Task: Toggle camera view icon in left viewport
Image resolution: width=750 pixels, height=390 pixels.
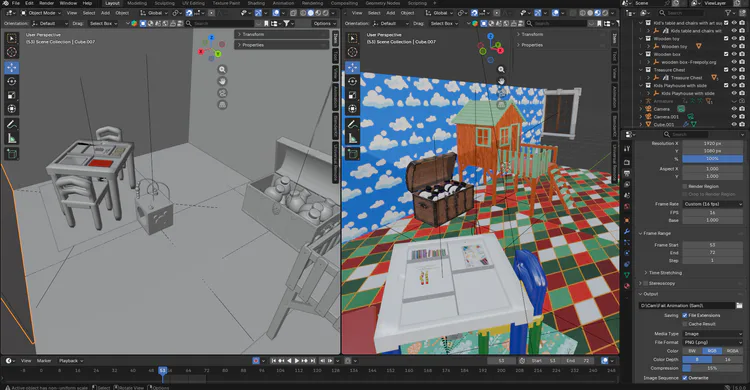Action: pyautogui.click(x=222, y=93)
